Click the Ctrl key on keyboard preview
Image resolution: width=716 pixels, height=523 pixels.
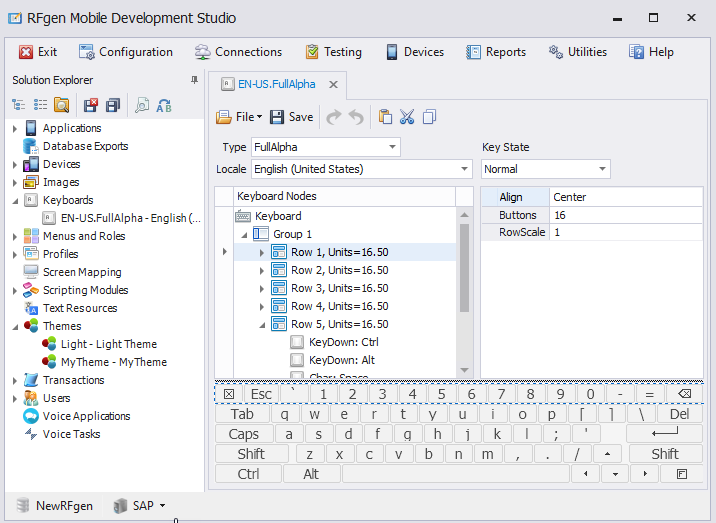[248, 474]
